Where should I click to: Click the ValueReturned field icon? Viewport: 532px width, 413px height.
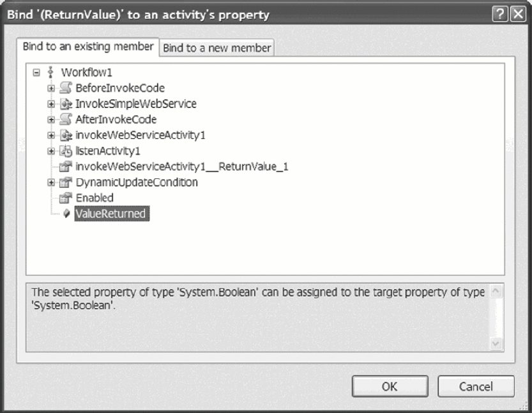(x=66, y=214)
